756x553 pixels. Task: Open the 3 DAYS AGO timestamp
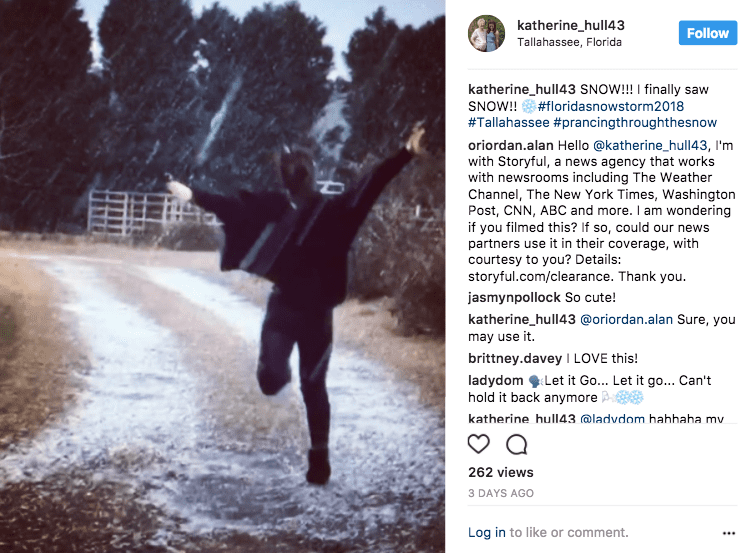500,494
